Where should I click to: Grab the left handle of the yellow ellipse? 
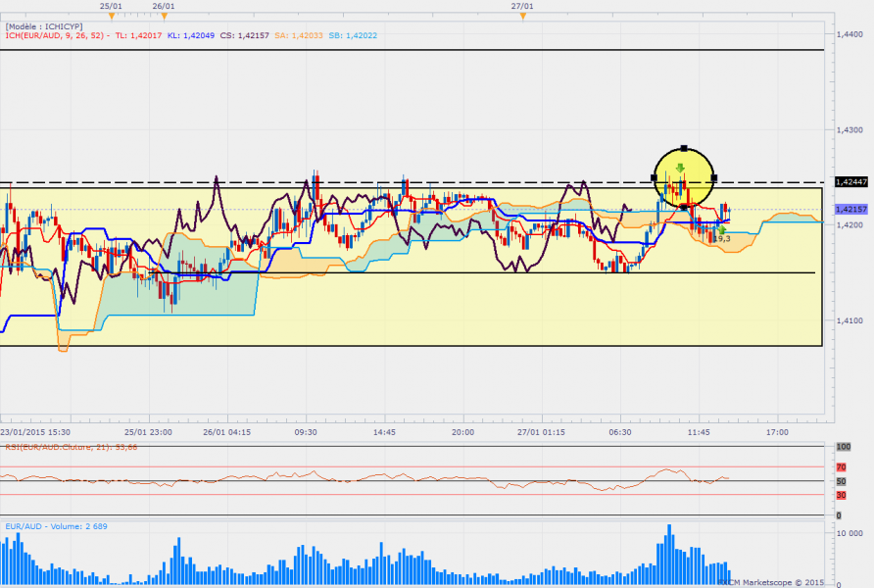click(654, 177)
